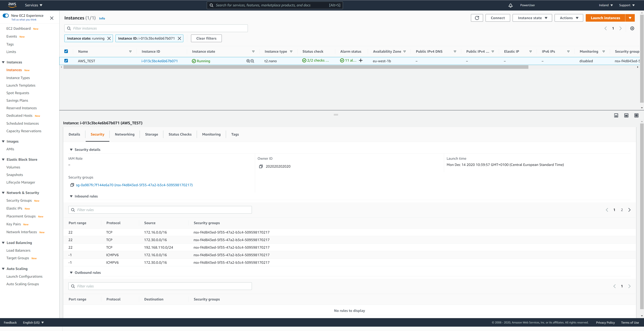The image size is (644, 331).
Task: Switch to the Status Checks tab
Action: pyautogui.click(x=180, y=135)
